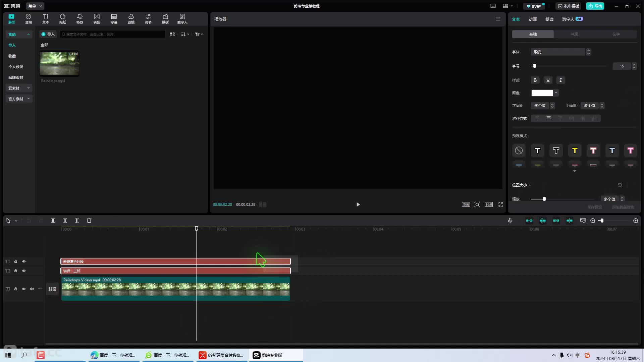Open the 字体 font dropdown
The image size is (644, 362).
point(560,52)
